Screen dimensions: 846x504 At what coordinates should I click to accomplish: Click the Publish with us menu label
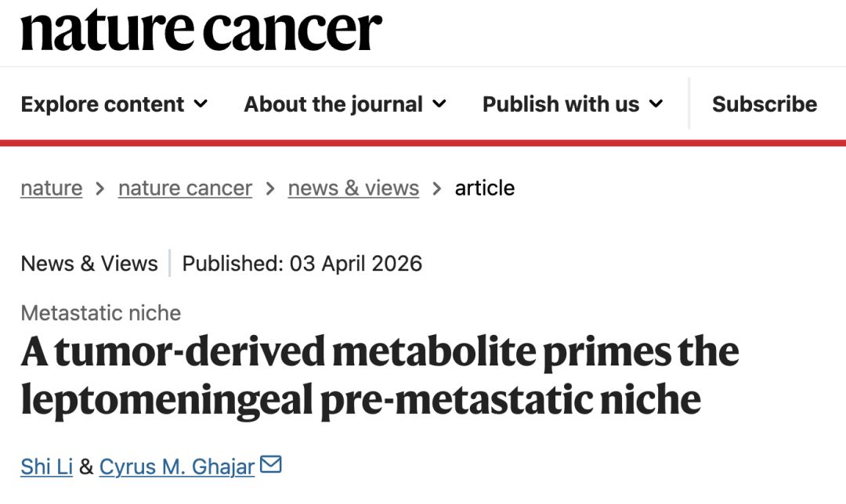561,104
